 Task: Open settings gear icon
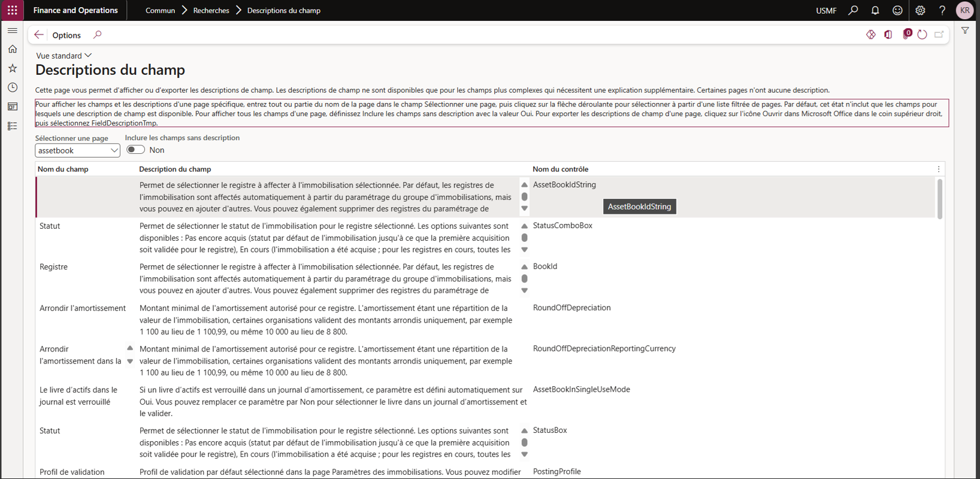click(920, 10)
